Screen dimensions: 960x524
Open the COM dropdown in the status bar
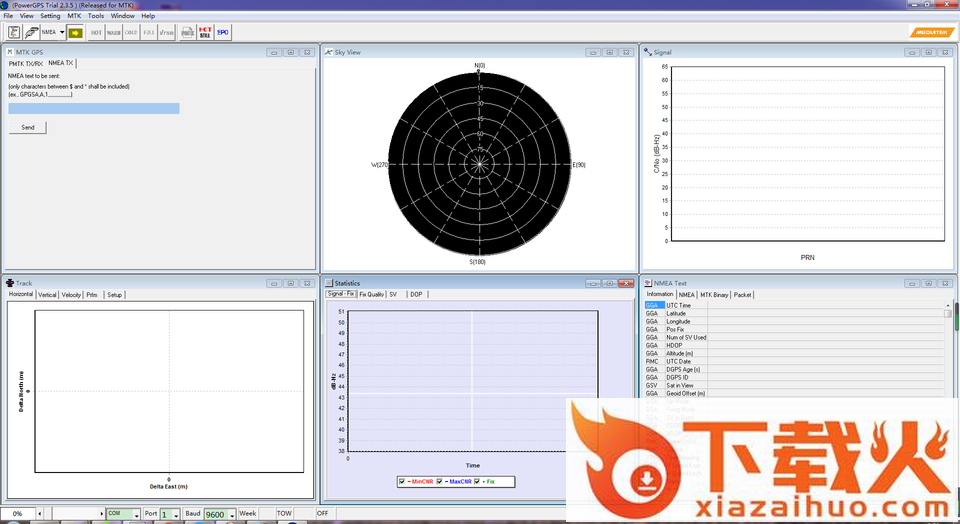tap(137, 515)
